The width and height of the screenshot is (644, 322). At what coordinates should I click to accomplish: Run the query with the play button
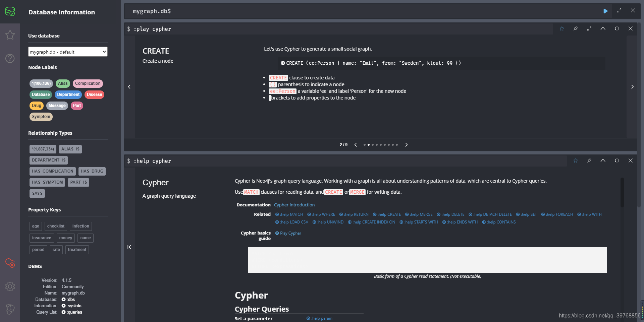point(605,11)
